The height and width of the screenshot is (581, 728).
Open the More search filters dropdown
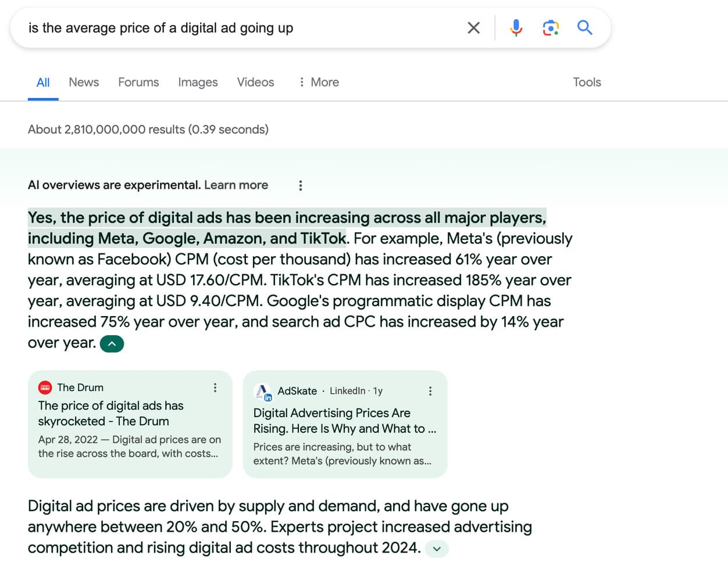[x=319, y=82]
